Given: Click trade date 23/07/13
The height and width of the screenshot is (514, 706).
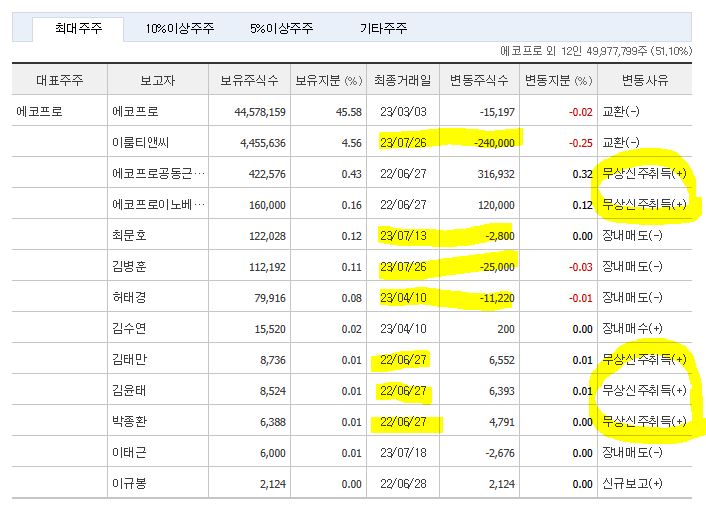Looking at the screenshot, I should point(403,236).
